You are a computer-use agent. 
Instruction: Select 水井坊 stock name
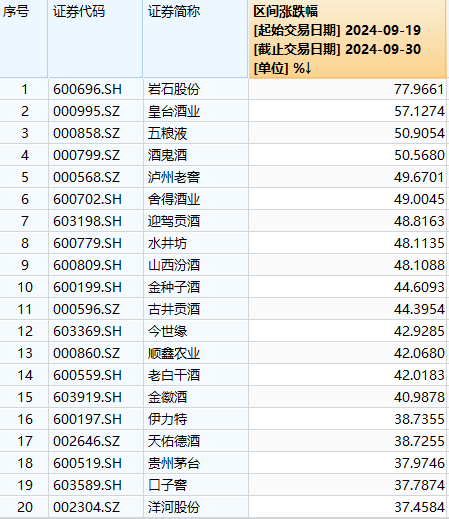(x=167, y=243)
